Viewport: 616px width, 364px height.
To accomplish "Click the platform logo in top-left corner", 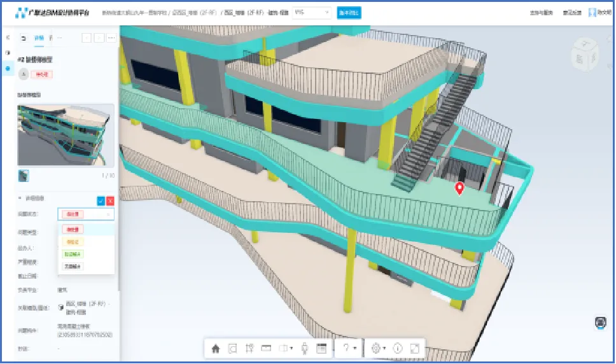I will (52, 13).
